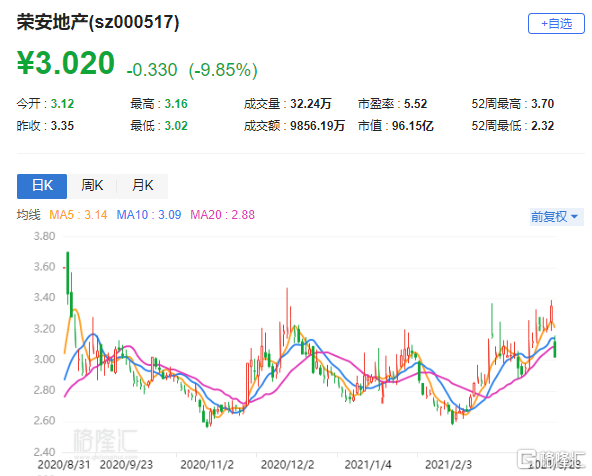Switch to the 日K daily chart tab
The width and height of the screenshot is (592, 476).
click(42, 186)
